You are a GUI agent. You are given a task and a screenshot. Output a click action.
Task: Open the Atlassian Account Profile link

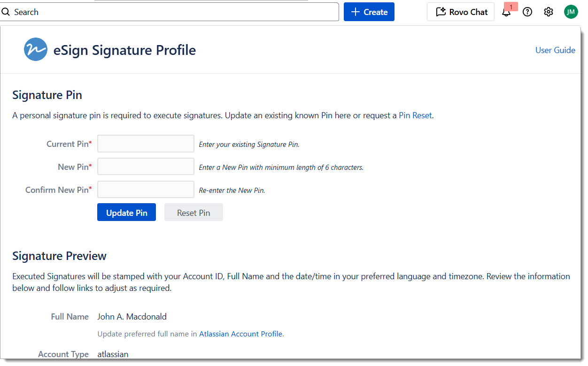[x=241, y=334]
